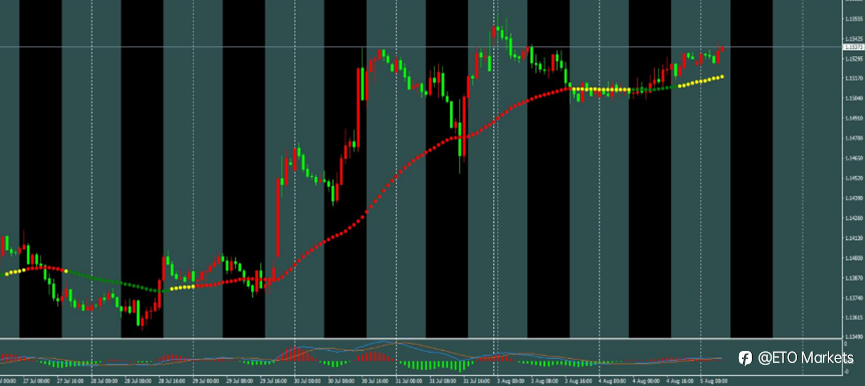Viewport: 865px width, 386px height.
Task: Click the 1.13740 price axis label
Action: point(854,298)
